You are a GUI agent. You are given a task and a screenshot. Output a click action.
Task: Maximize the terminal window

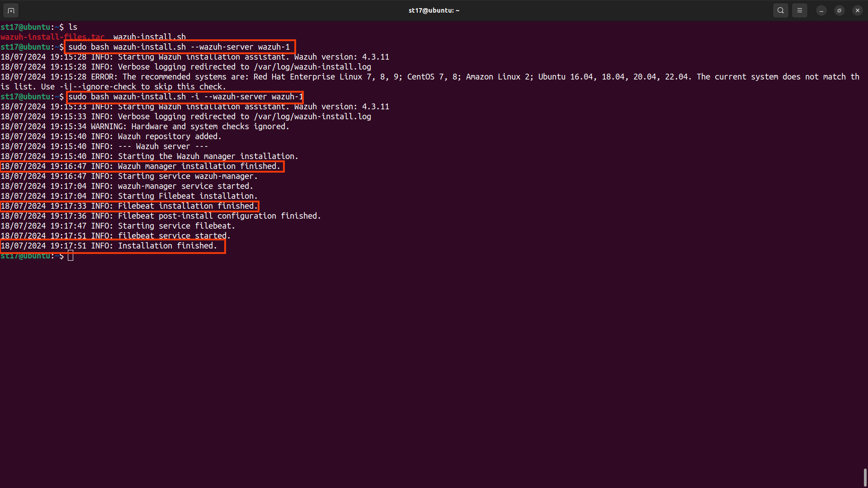click(840, 10)
